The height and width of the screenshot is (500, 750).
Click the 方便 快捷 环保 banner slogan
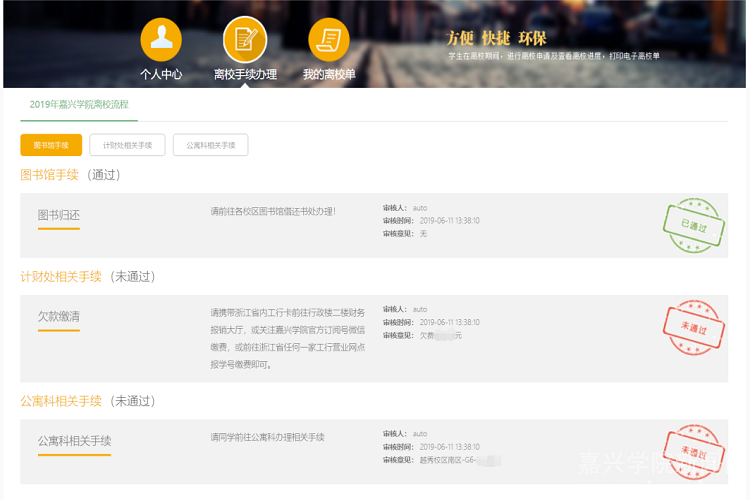click(x=496, y=38)
